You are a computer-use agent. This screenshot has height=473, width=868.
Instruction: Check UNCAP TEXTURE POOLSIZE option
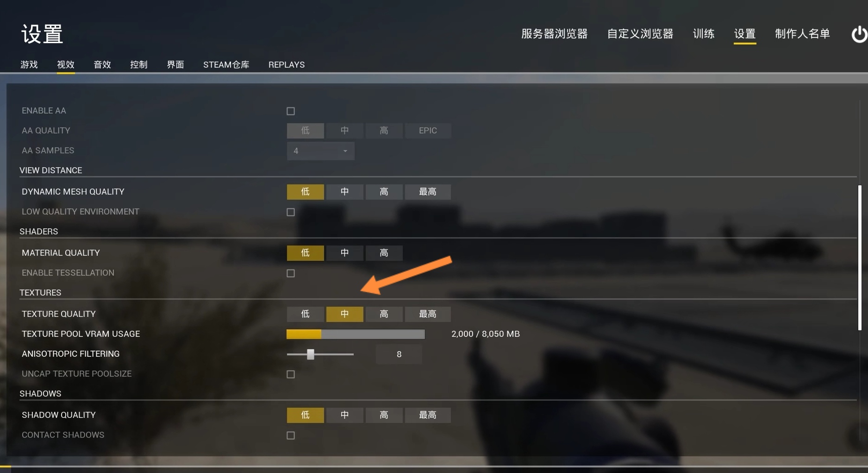pyautogui.click(x=291, y=374)
